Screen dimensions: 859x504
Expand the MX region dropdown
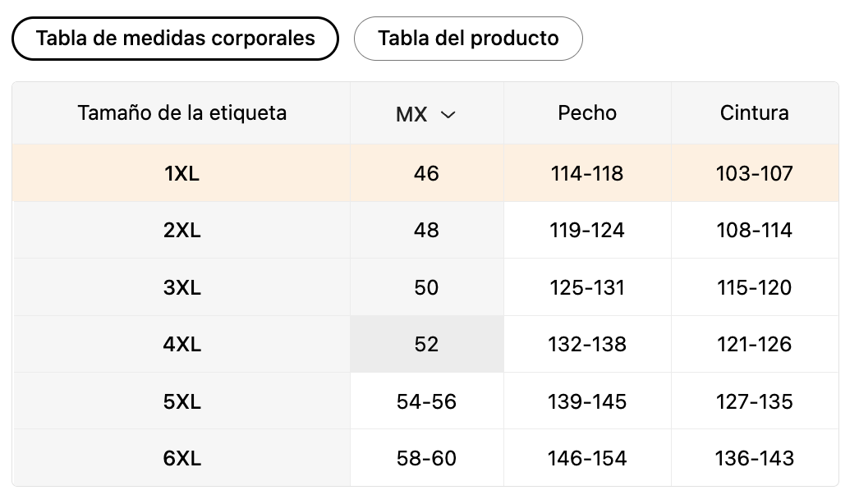pyautogui.click(x=425, y=114)
